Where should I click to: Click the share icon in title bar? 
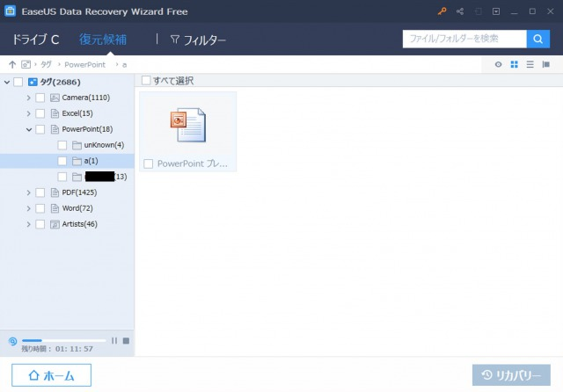coord(460,11)
